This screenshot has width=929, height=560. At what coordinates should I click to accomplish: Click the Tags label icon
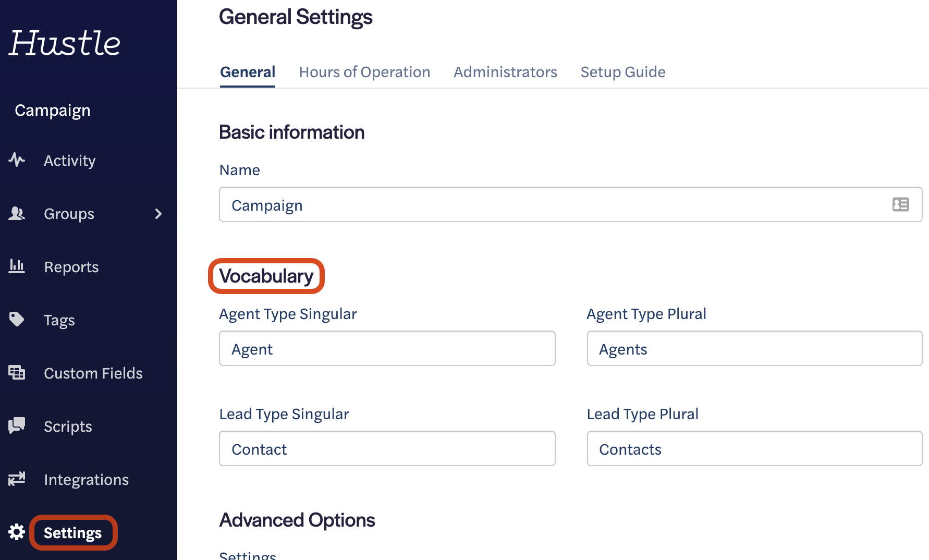point(17,319)
